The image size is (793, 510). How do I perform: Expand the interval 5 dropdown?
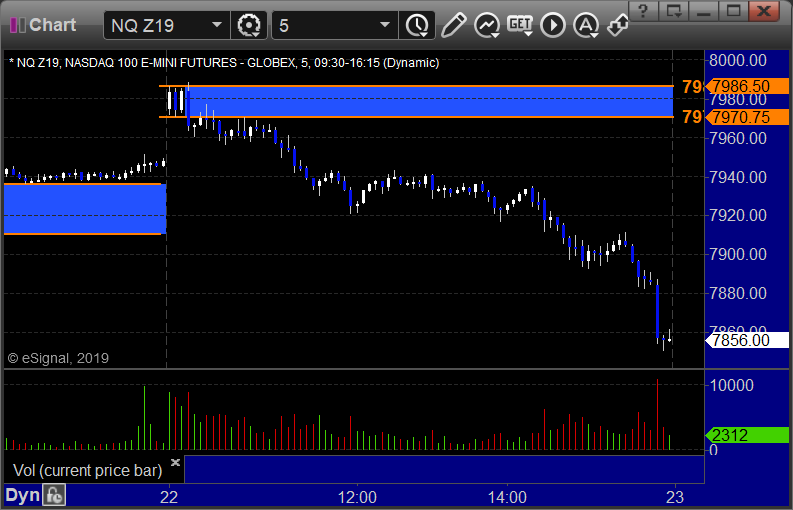click(385, 25)
